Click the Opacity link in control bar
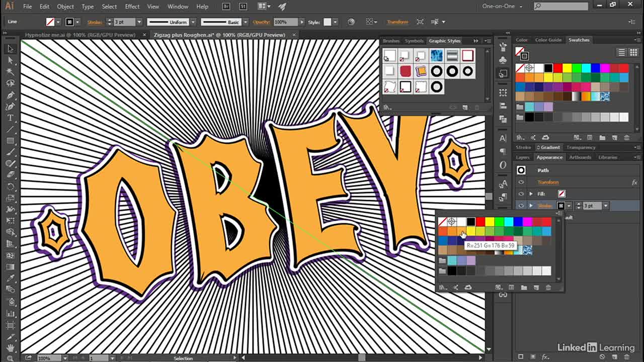This screenshot has width=644, height=362. [x=261, y=22]
